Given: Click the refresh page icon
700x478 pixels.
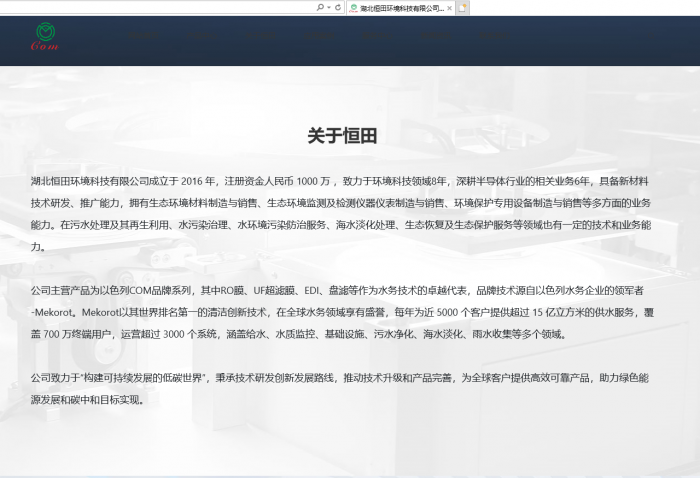Looking at the screenshot, I should click(338, 8).
